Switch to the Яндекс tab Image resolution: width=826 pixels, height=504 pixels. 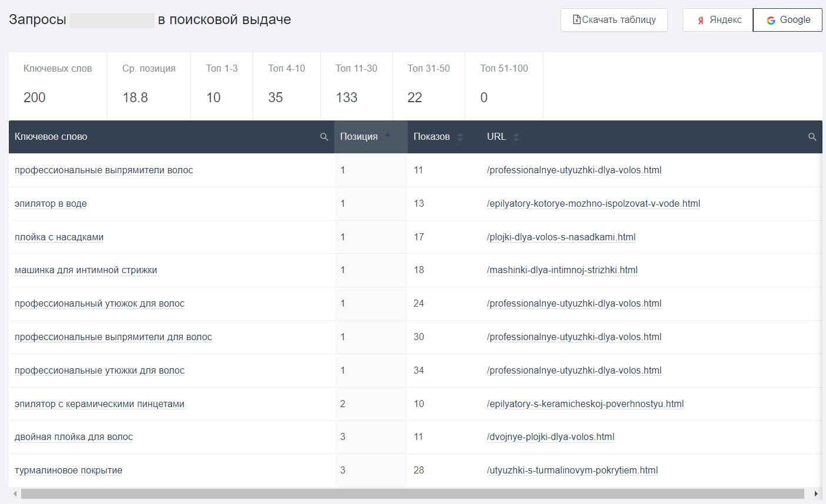tap(718, 20)
